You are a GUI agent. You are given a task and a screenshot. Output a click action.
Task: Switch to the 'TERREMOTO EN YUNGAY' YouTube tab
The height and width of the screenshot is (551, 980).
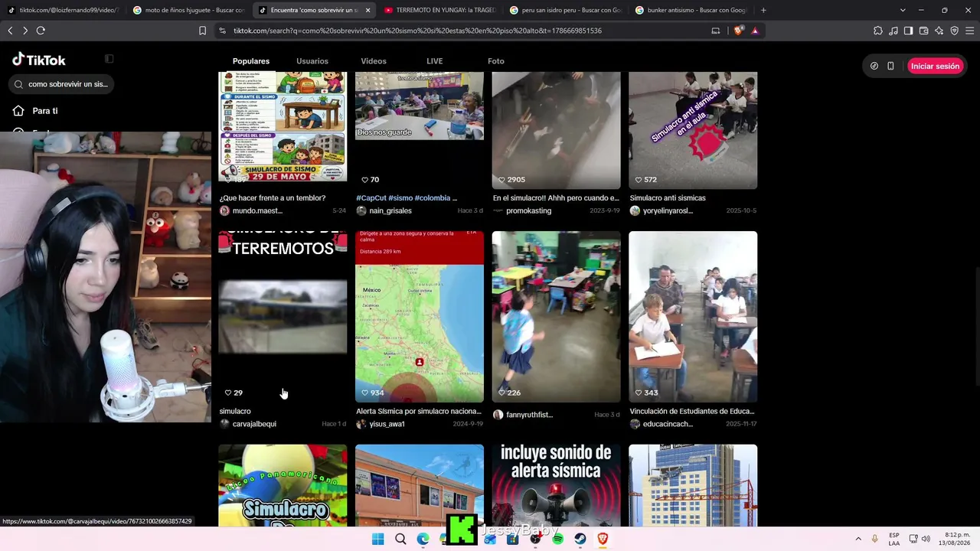click(440, 10)
